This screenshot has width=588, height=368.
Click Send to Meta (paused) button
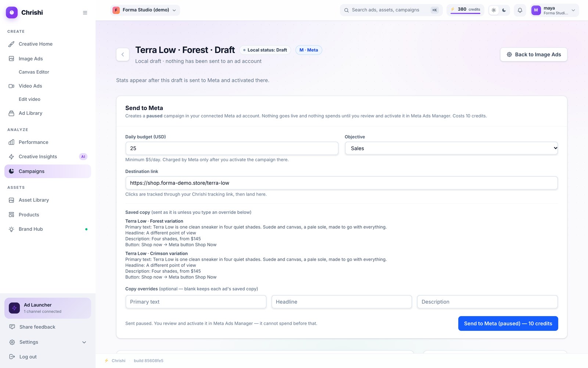(x=508, y=324)
